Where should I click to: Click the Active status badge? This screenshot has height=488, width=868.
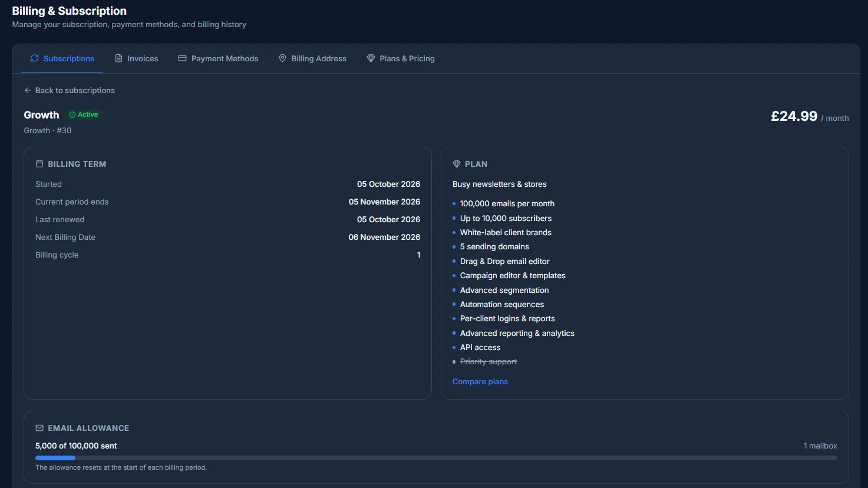pyautogui.click(x=84, y=115)
